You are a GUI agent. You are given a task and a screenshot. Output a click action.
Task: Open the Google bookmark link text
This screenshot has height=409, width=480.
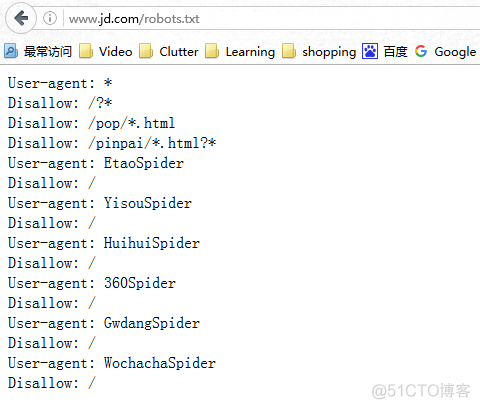click(x=455, y=52)
